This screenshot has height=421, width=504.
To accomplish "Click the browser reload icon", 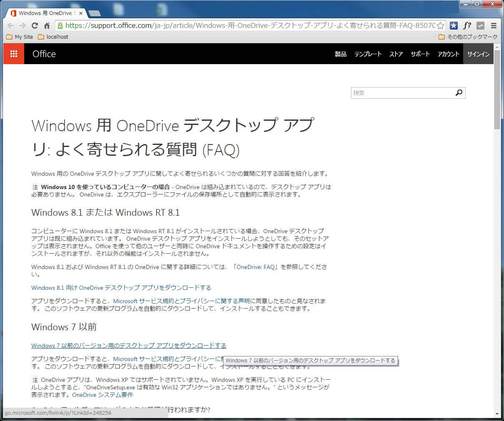I will 35,25.
